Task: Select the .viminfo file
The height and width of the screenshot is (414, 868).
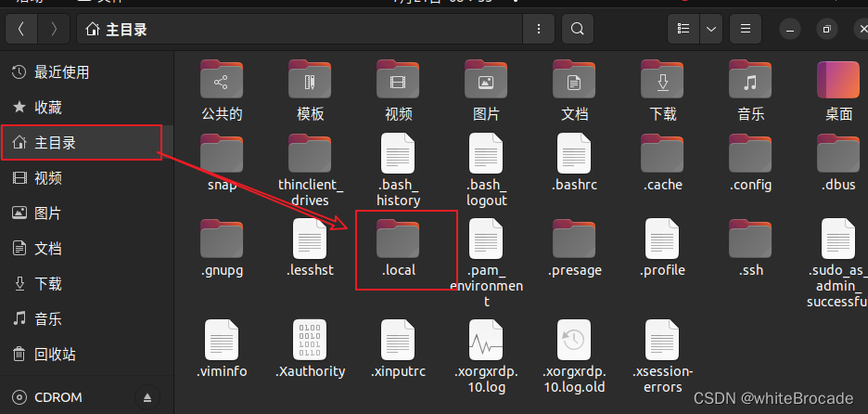Action: (222, 340)
